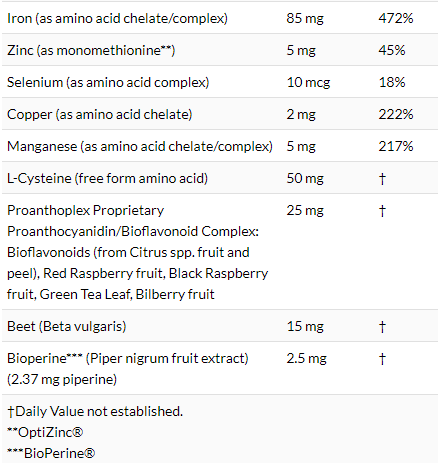The image size is (441, 463).
Task: Select the Beet (Beta vulgaris) label
Action: pos(67,326)
